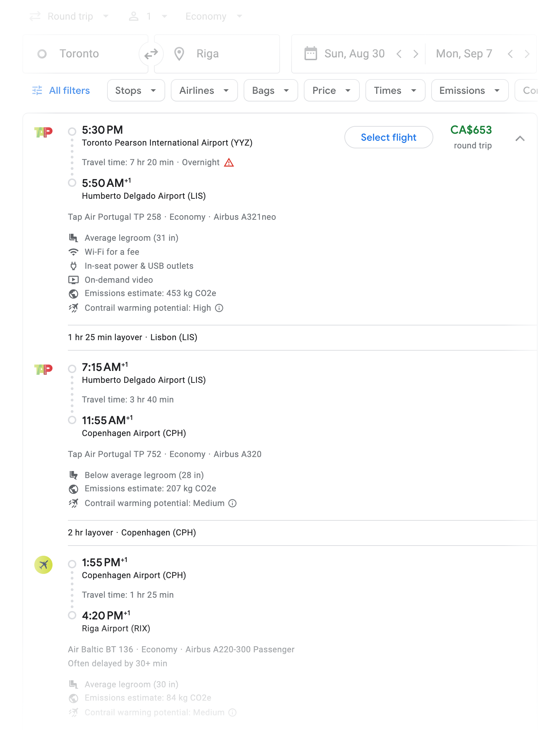Click the overnight flight warning icon

[230, 162]
